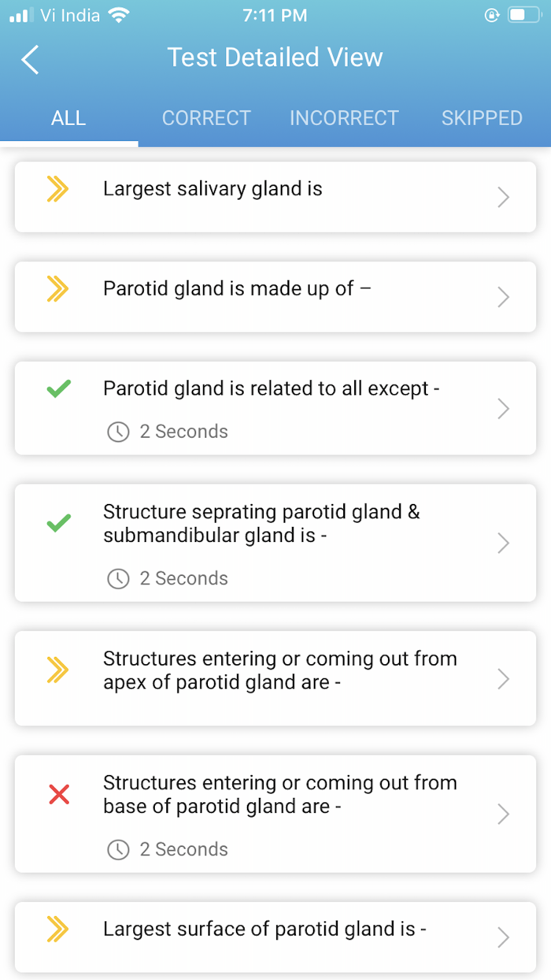Switch to the CORRECT tab
This screenshot has height=980, width=551.
pos(206,117)
